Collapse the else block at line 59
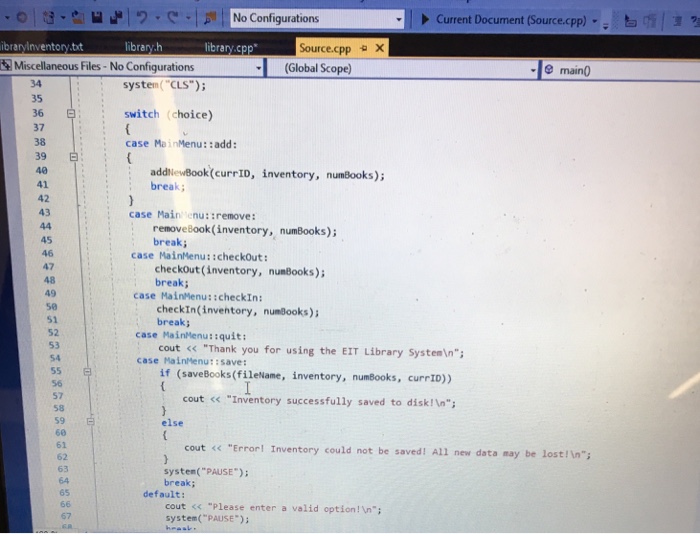This screenshot has width=700, height=534. pos(91,421)
